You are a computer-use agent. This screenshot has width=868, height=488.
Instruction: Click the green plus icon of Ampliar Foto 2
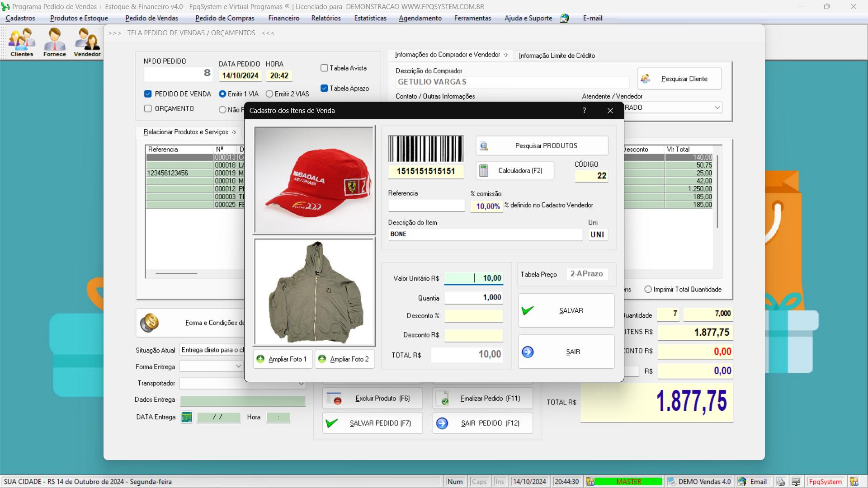click(x=322, y=359)
